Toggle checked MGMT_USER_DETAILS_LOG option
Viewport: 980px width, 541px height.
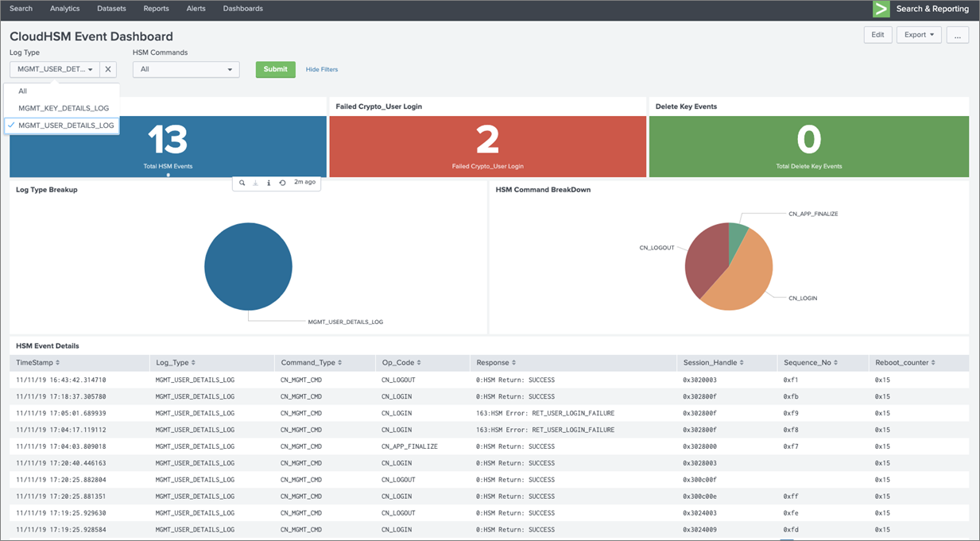(62, 126)
